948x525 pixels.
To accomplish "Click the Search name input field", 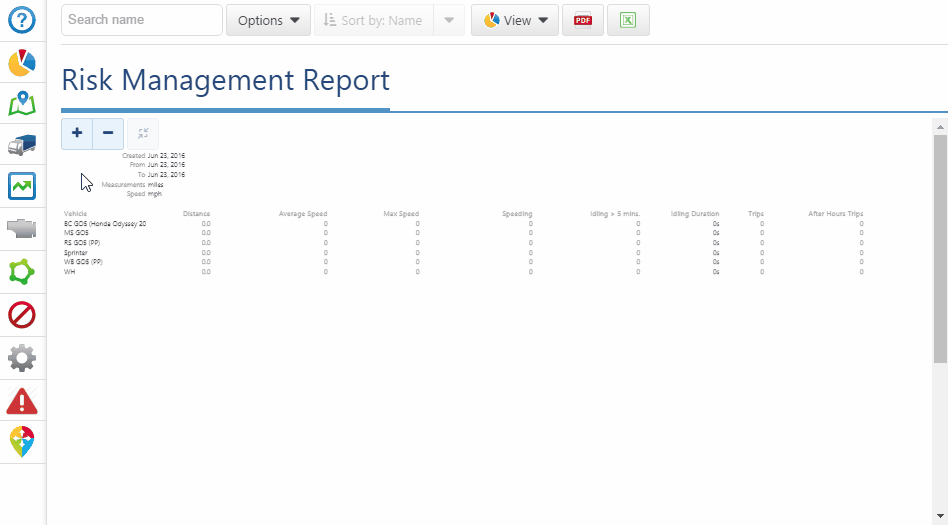I will click(141, 20).
